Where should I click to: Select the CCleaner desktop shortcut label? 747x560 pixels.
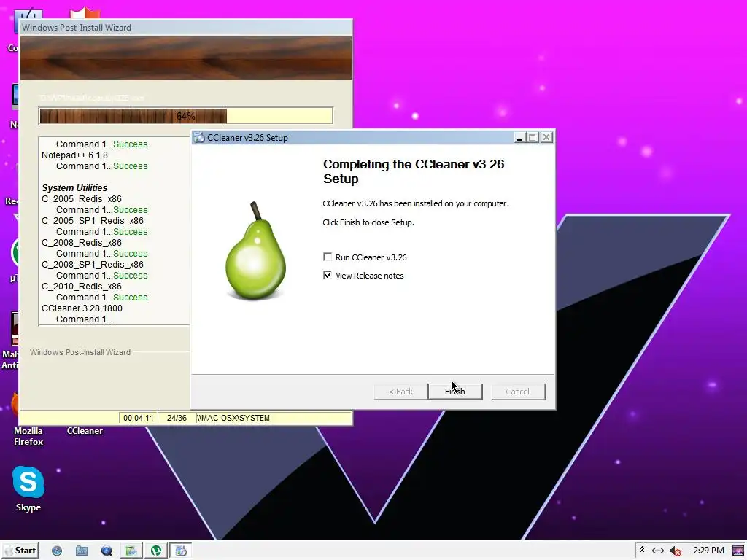(x=85, y=431)
